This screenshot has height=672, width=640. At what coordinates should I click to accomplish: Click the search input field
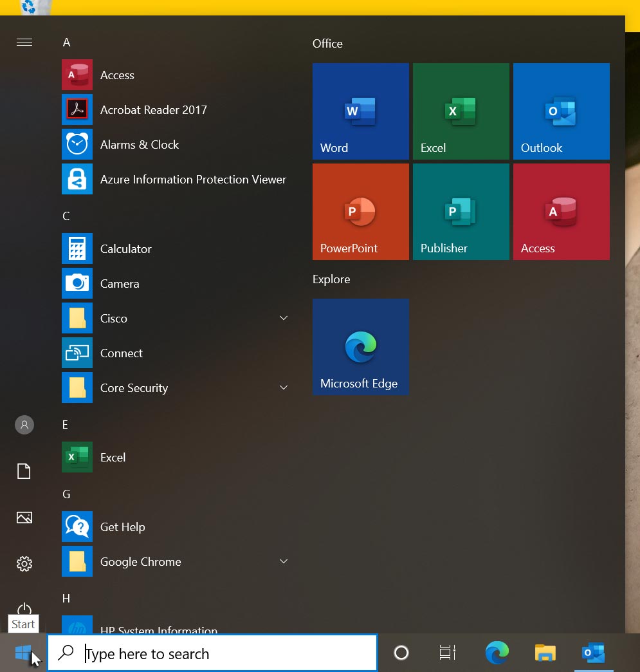[x=212, y=653]
